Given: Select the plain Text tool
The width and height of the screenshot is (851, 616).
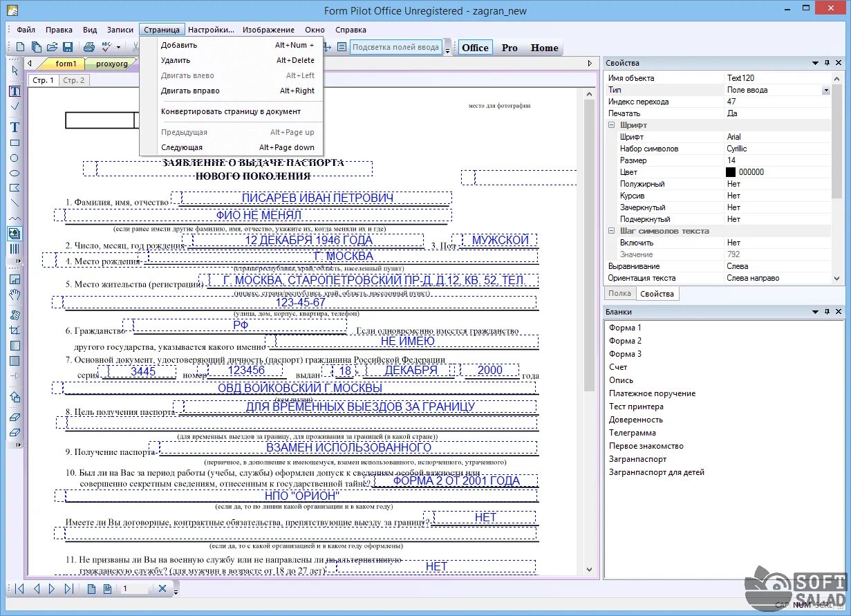Looking at the screenshot, I should click(15, 127).
